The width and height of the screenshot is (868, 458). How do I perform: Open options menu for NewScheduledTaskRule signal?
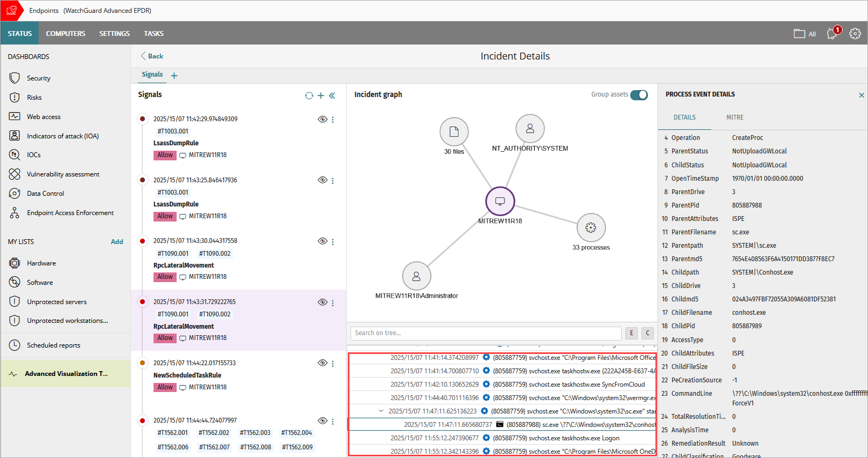[x=333, y=364]
